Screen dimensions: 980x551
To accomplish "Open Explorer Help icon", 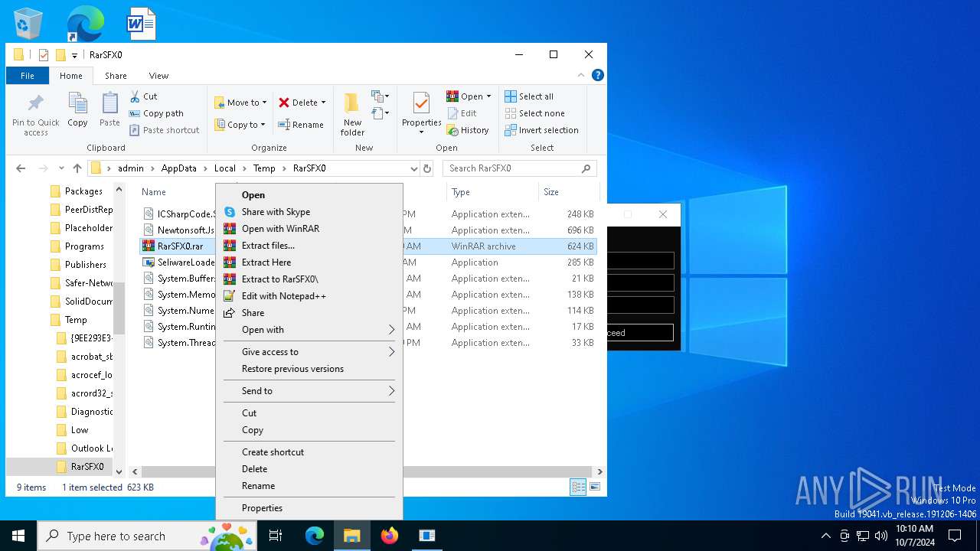I will (598, 75).
